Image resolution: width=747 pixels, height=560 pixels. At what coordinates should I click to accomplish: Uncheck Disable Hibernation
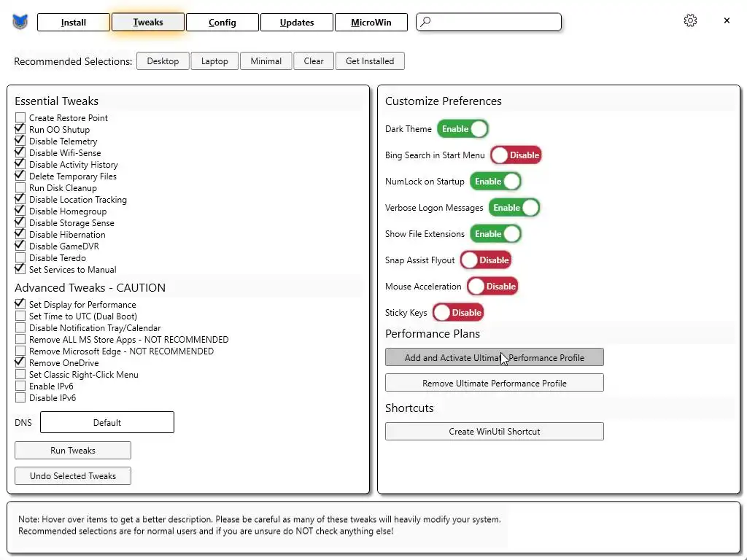point(20,234)
